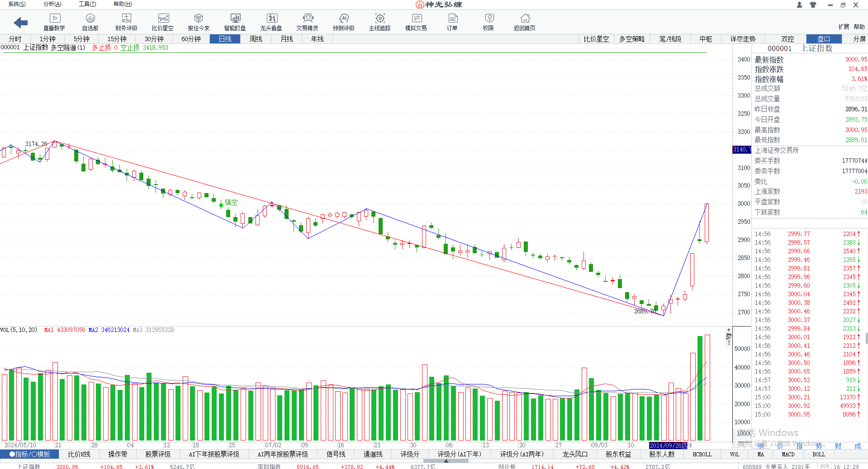The width and height of the screenshot is (868, 469).
Task: Open the 系统(S) menu
Action: [x=17, y=4]
